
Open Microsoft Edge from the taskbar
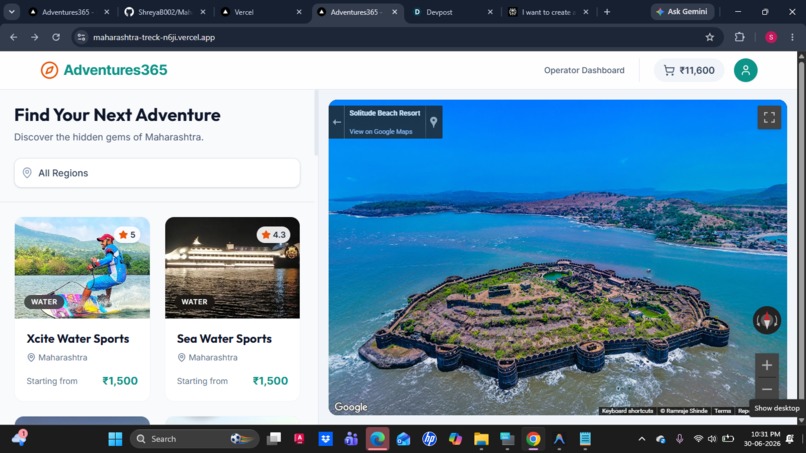tap(377, 439)
